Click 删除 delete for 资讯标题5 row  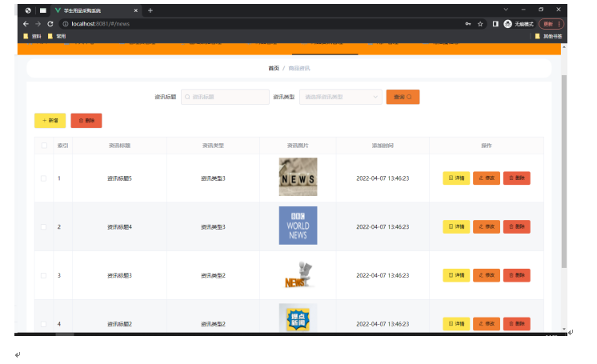point(517,178)
